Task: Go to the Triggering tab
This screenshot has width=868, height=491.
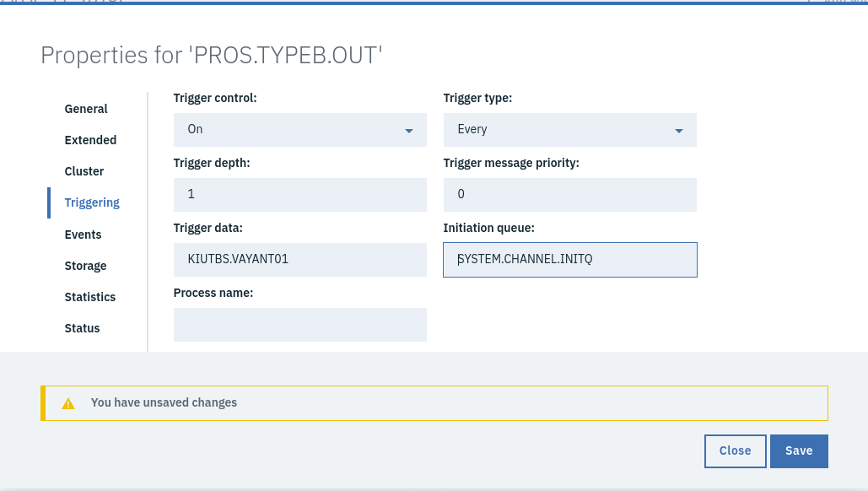Action: 92,202
